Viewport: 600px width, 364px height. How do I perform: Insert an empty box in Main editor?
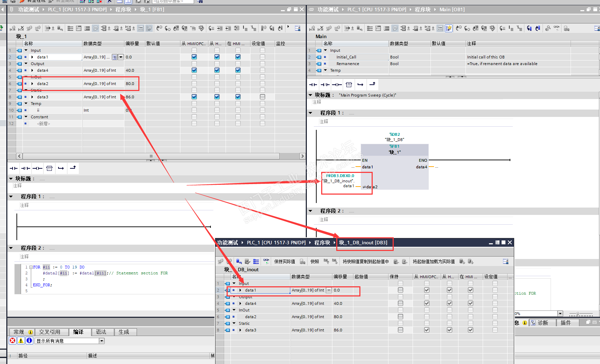tap(349, 84)
